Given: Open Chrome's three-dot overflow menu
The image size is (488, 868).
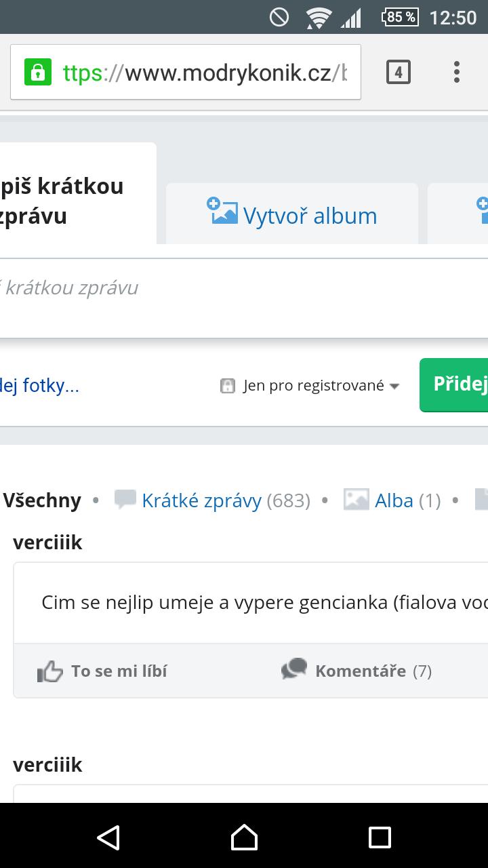Looking at the screenshot, I should point(457,72).
